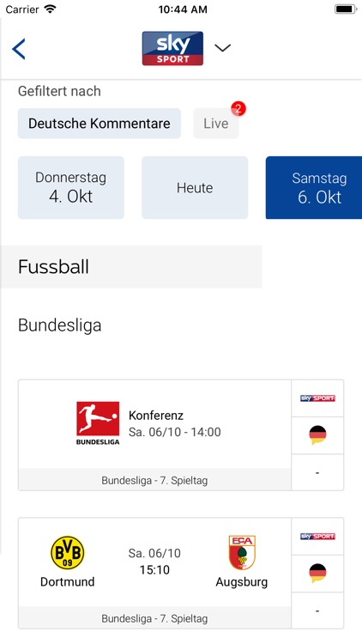The height and width of the screenshot is (644, 362).
Task: Select the Samstag 6. Okt tab
Action: point(314,187)
